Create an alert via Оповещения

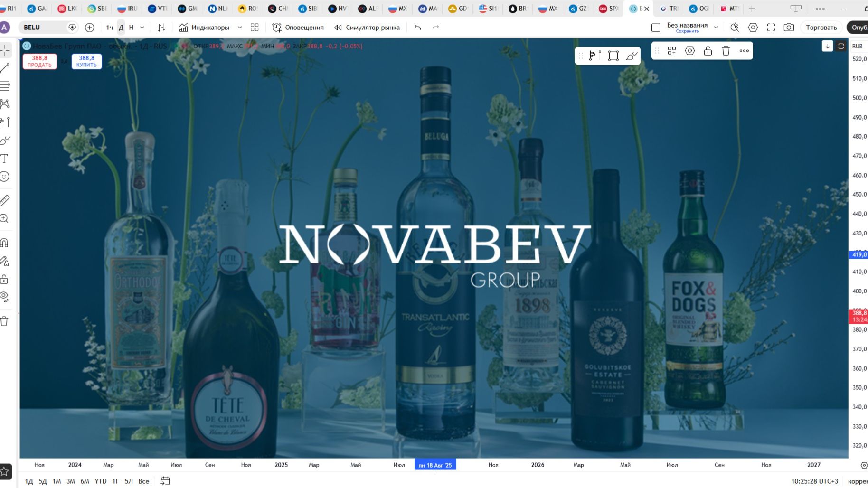point(298,28)
